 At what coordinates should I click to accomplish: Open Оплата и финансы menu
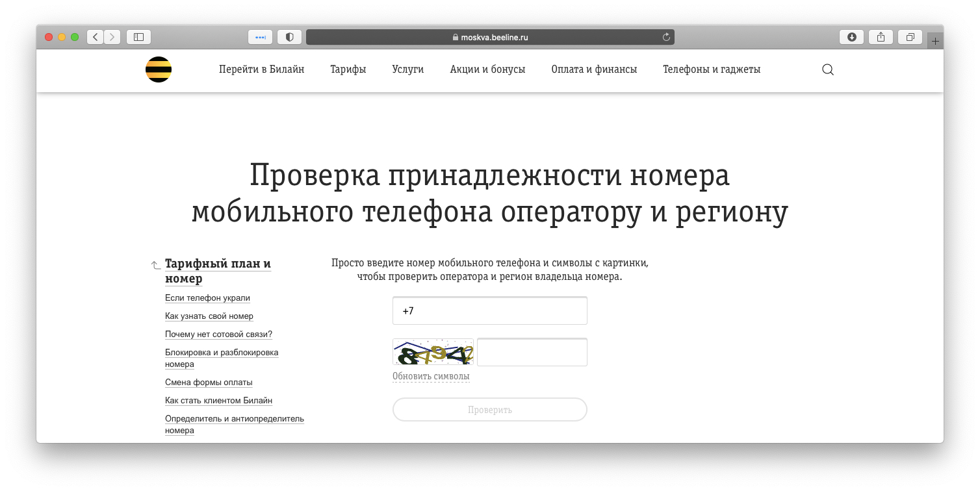point(593,69)
